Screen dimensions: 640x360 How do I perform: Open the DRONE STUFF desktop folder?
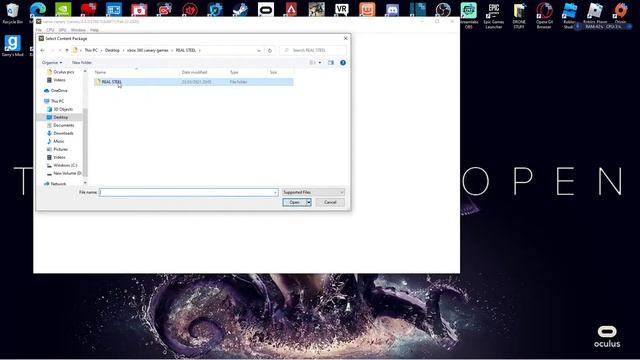[x=519, y=16]
